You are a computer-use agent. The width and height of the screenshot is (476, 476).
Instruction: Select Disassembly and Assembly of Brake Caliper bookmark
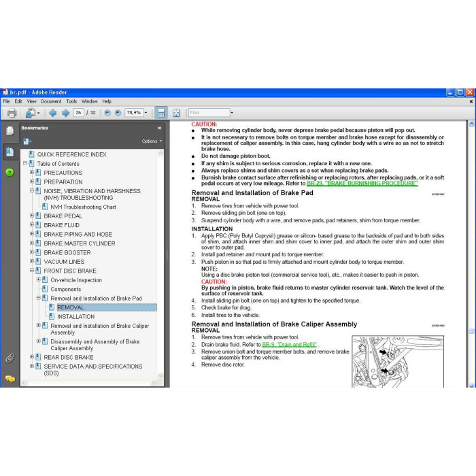[95, 345]
